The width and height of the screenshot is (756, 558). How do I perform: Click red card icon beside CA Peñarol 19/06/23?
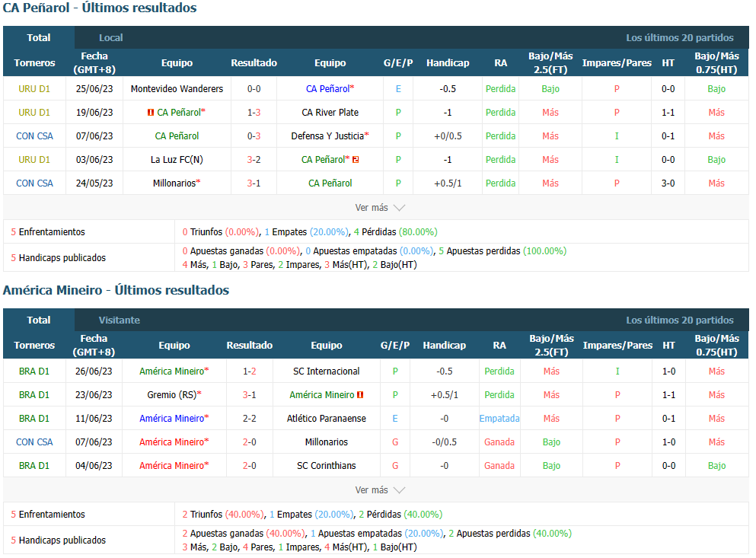point(151,113)
